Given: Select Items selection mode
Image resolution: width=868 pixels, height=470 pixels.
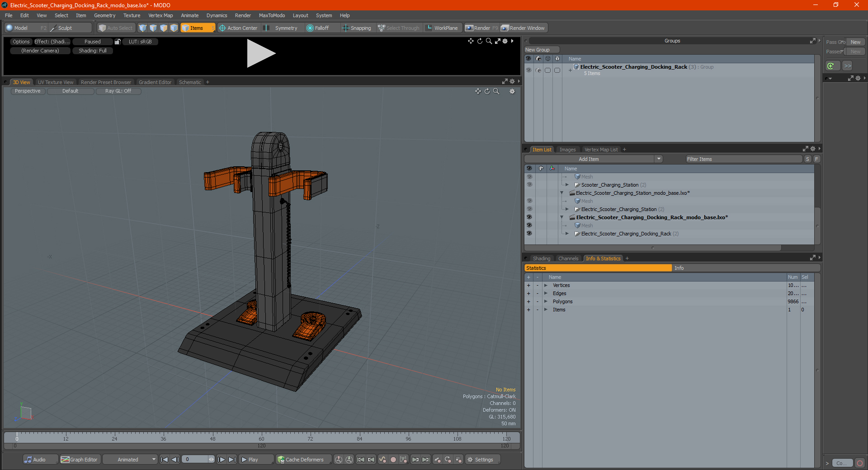Looking at the screenshot, I should pos(197,28).
